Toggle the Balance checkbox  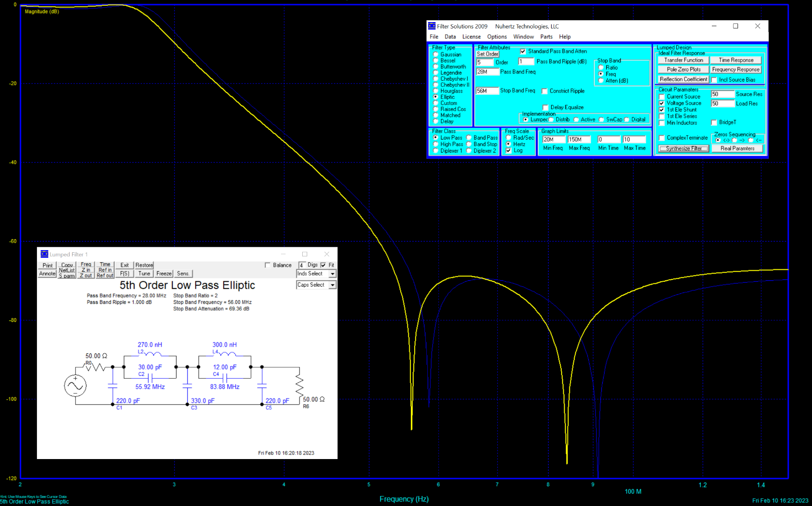268,265
